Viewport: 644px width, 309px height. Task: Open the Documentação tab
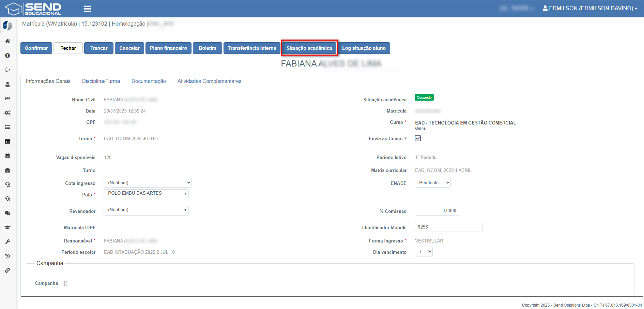[x=149, y=81]
